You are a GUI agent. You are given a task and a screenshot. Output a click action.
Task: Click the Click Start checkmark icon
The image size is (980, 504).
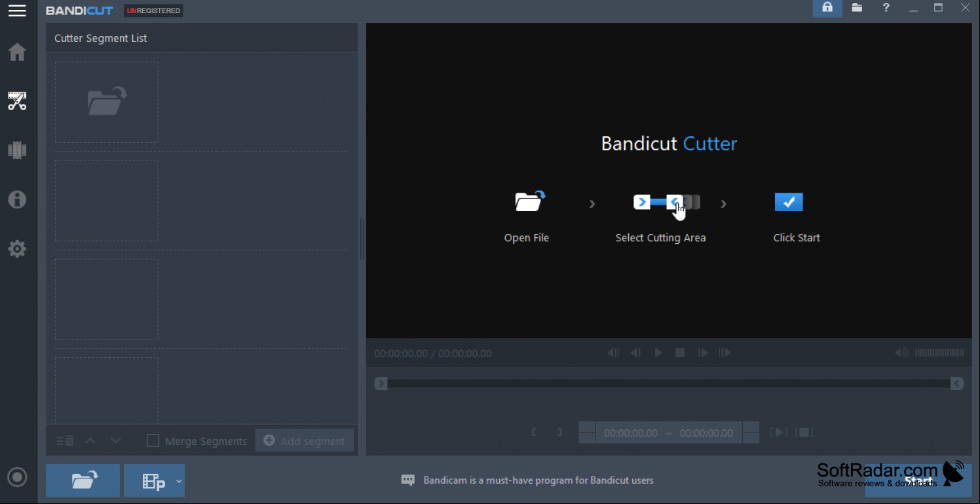click(789, 202)
